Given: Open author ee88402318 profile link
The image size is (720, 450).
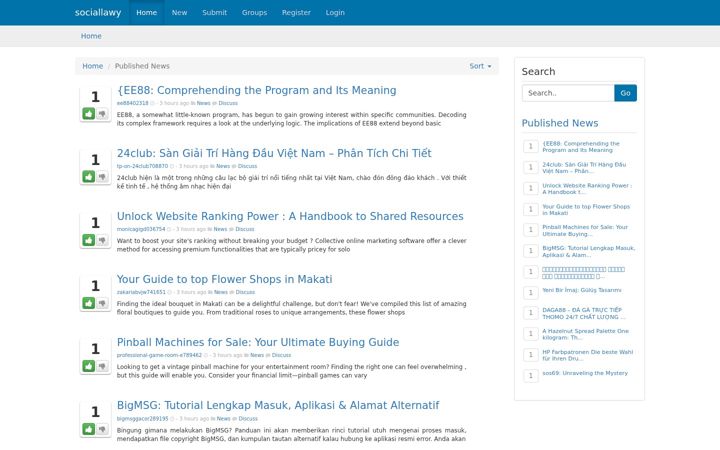Looking at the screenshot, I should click(x=132, y=103).
